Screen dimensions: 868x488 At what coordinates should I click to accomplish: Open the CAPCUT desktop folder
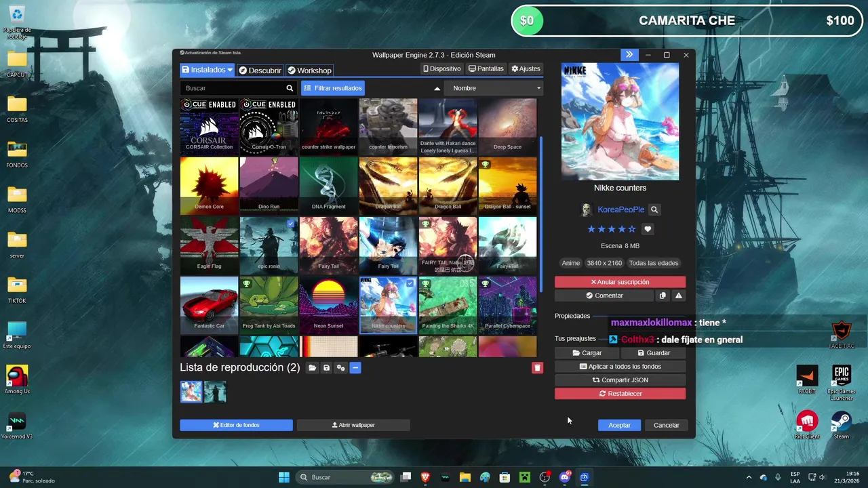click(17, 63)
